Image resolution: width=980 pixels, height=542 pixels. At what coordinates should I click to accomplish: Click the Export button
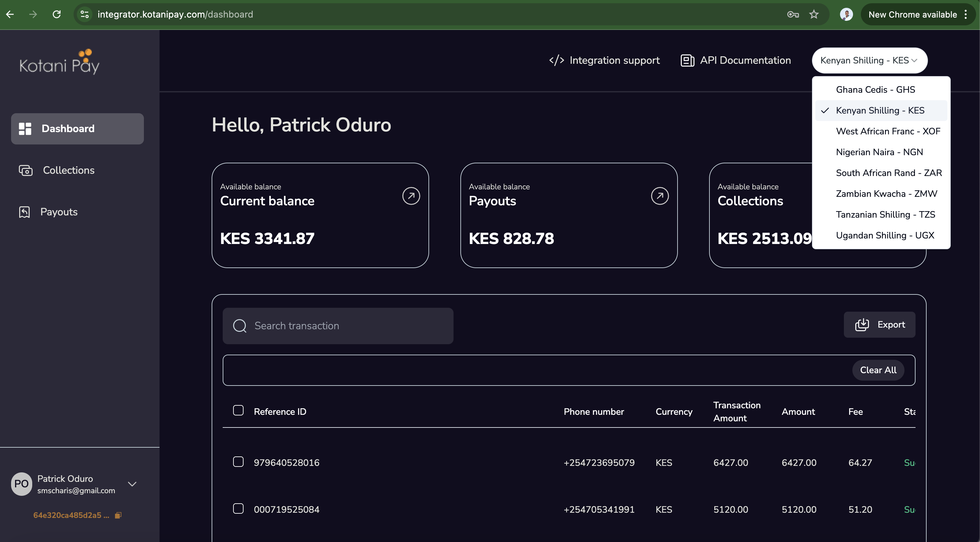tap(879, 325)
